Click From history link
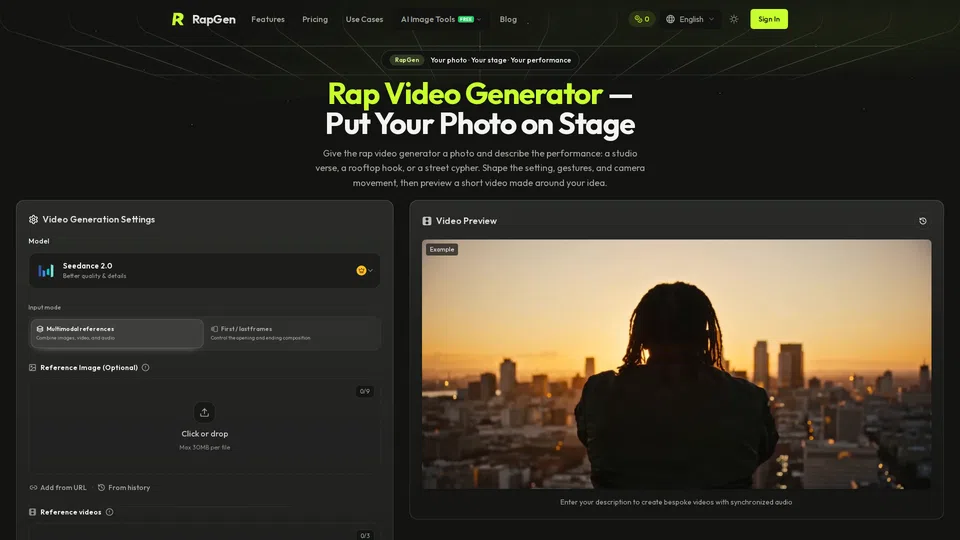 124,488
